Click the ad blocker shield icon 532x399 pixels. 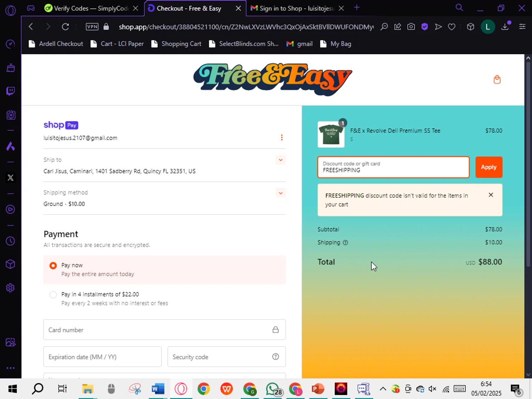425,27
